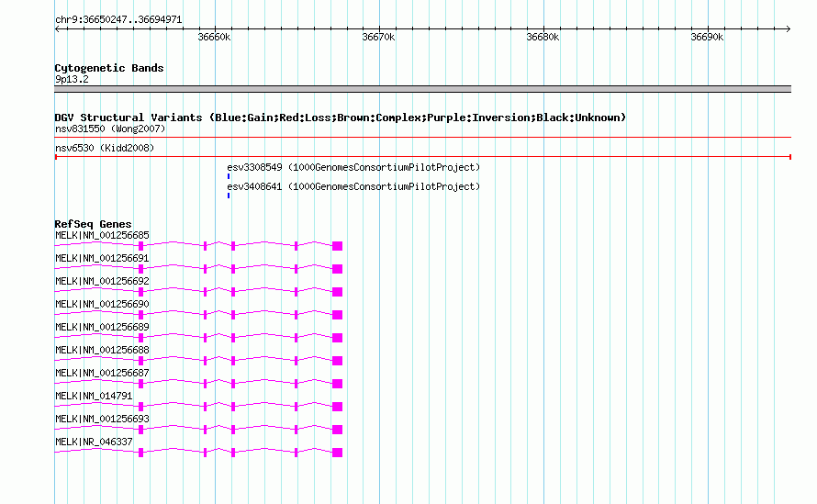Open transcript MELK|NM_001256689
The image size is (817, 504).
(x=102, y=328)
